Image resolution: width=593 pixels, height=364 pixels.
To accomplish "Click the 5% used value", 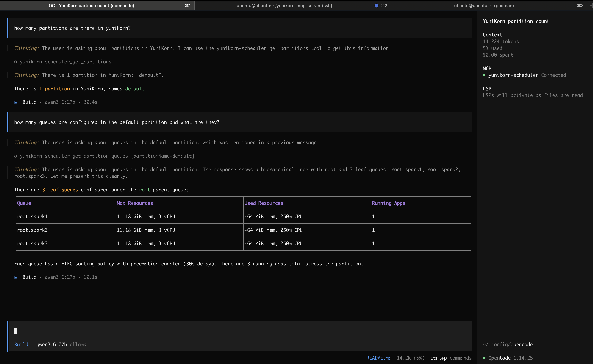I will coord(492,48).
